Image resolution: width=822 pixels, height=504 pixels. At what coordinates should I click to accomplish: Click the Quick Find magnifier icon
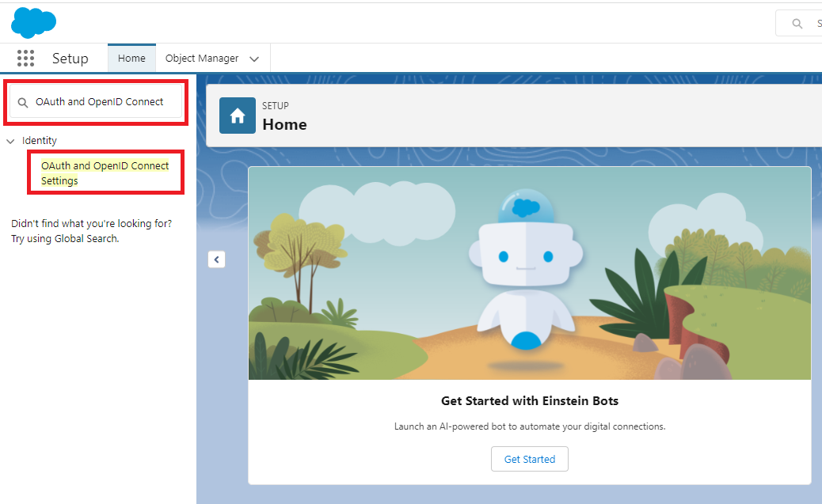pos(24,102)
